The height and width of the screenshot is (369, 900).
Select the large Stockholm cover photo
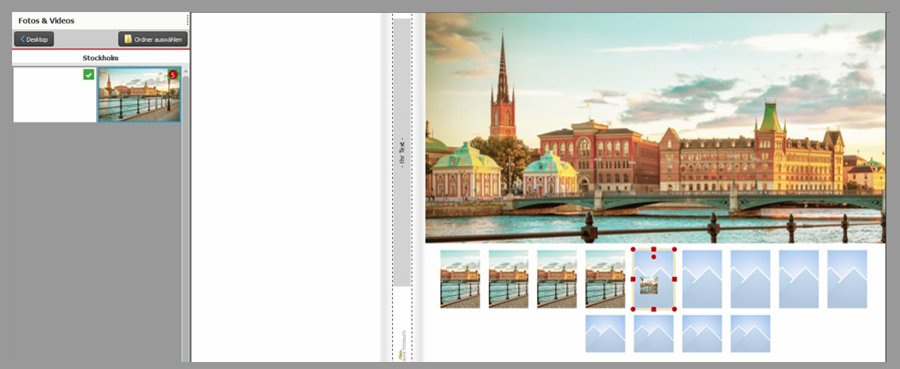[655, 128]
